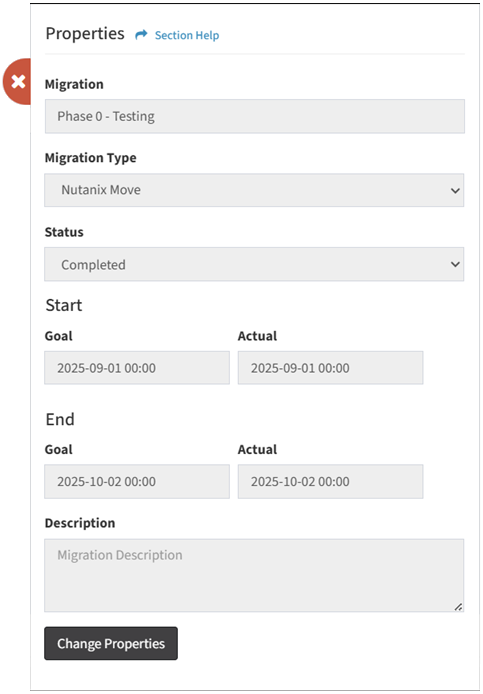Click the Migration Type label
Viewport: 483px width, 694px height.
coord(90,158)
